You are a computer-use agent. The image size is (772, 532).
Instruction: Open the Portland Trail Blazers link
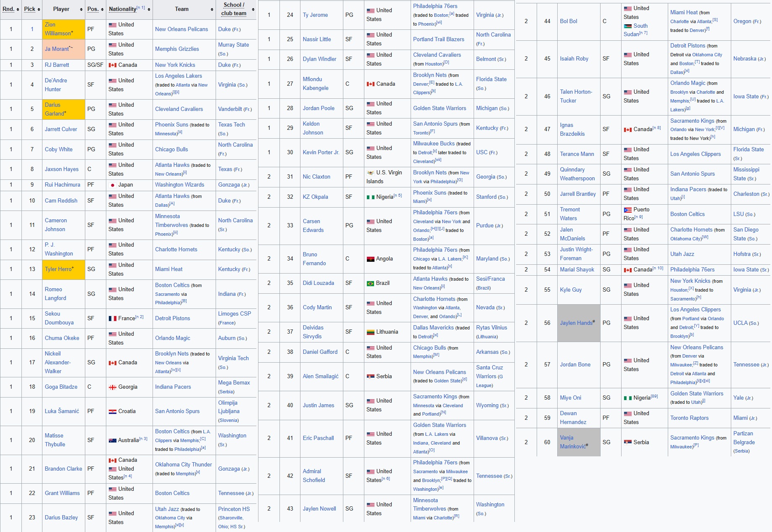(x=439, y=40)
